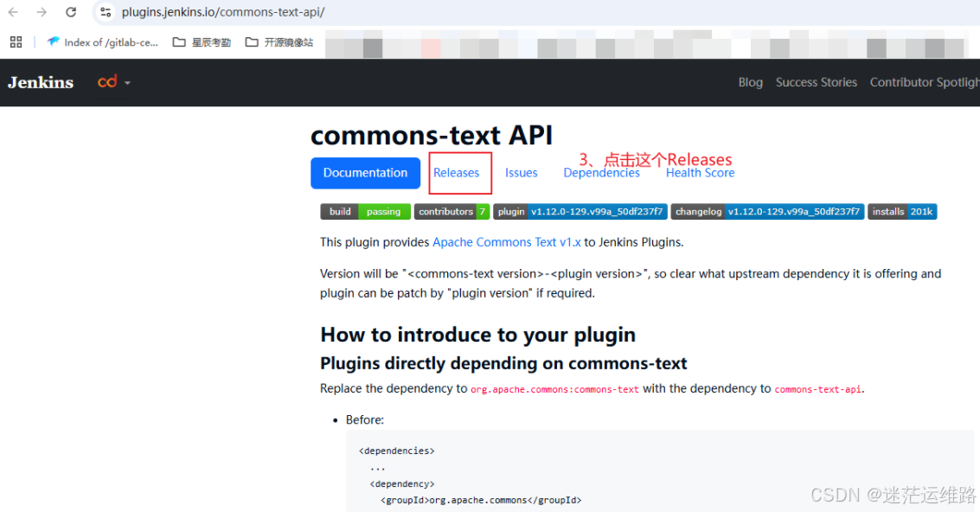Viewport: 980px width, 512px height.
Task: Click 'How to introduce to your plugin' heading
Action: [477, 335]
